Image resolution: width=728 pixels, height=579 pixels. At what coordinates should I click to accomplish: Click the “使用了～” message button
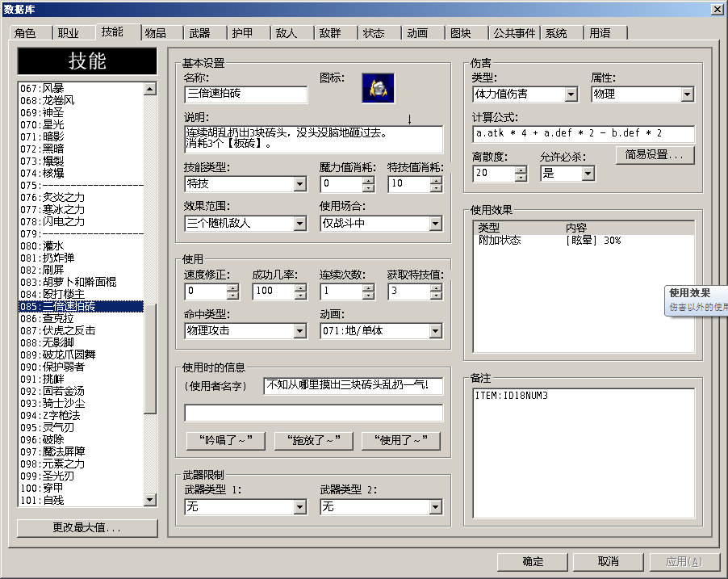(x=400, y=441)
